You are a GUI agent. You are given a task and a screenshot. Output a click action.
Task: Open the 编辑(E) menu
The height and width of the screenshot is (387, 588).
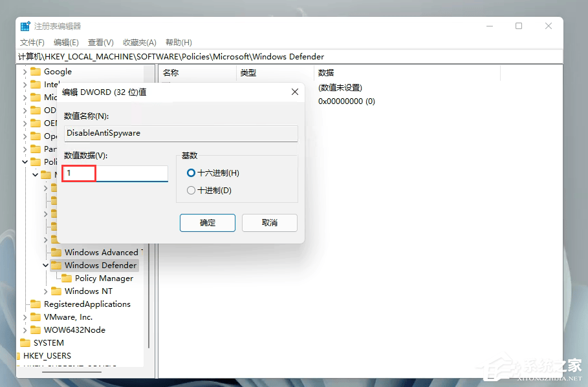click(x=65, y=42)
